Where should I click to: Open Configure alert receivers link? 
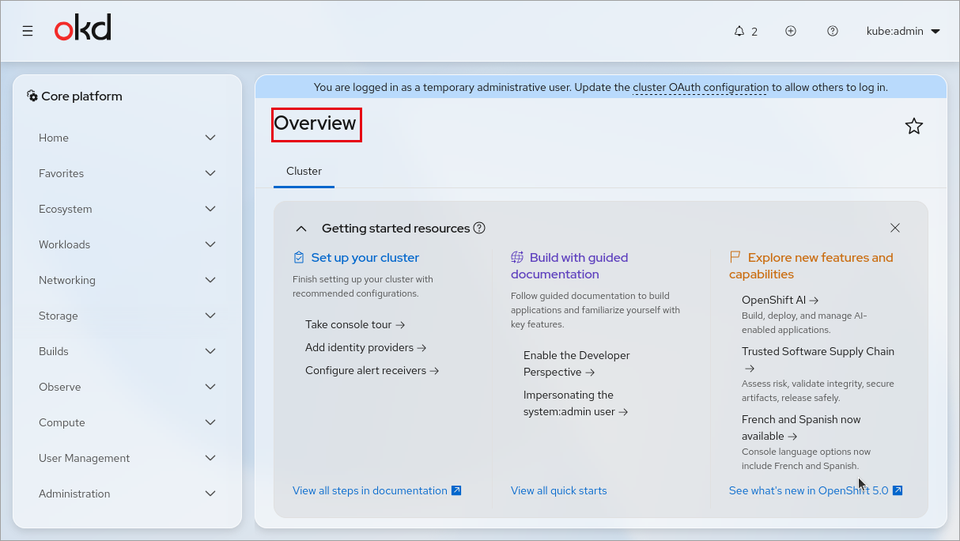click(372, 370)
